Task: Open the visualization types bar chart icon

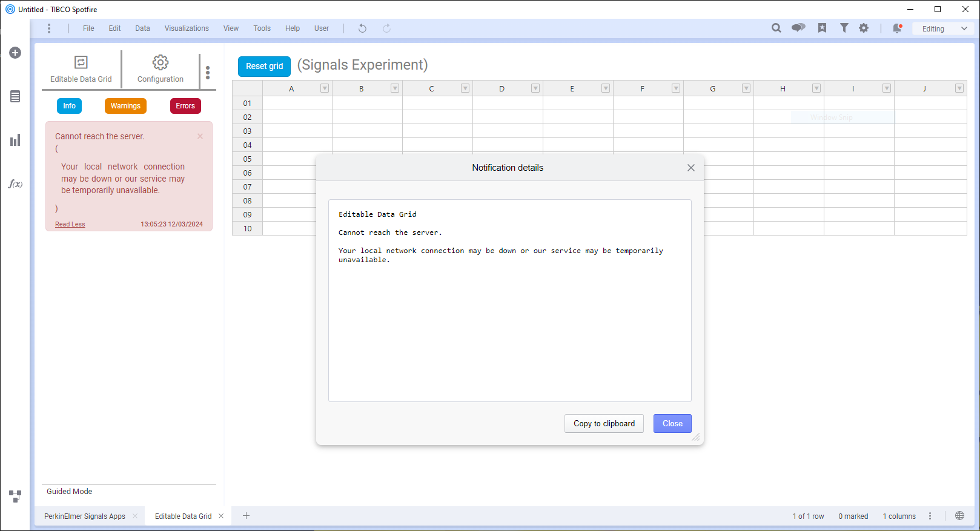Action: pyautogui.click(x=15, y=140)
